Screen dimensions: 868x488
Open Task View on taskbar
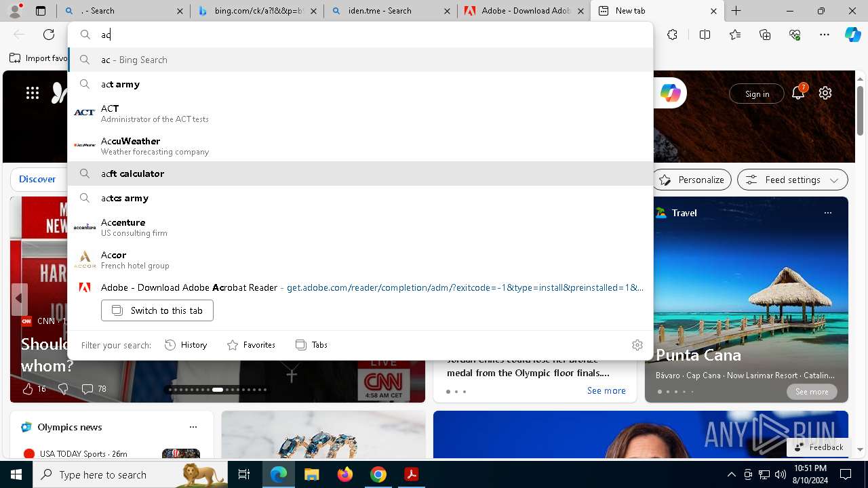coord(244,474)
